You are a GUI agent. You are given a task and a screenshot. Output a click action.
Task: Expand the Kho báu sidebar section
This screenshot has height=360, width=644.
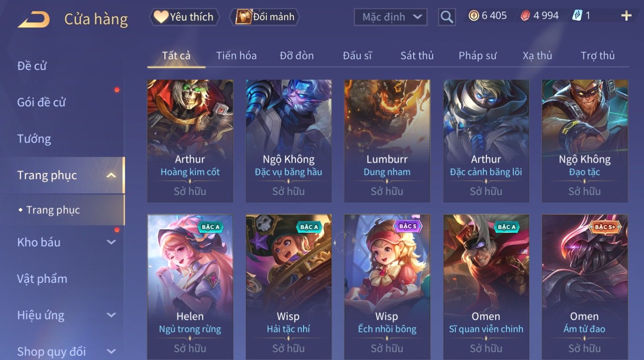(111, 242)
